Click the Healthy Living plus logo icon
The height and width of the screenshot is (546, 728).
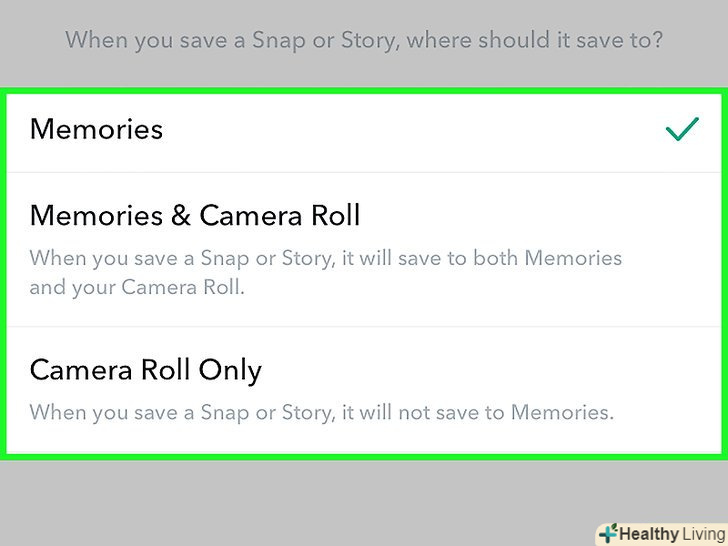pos(607,533)
